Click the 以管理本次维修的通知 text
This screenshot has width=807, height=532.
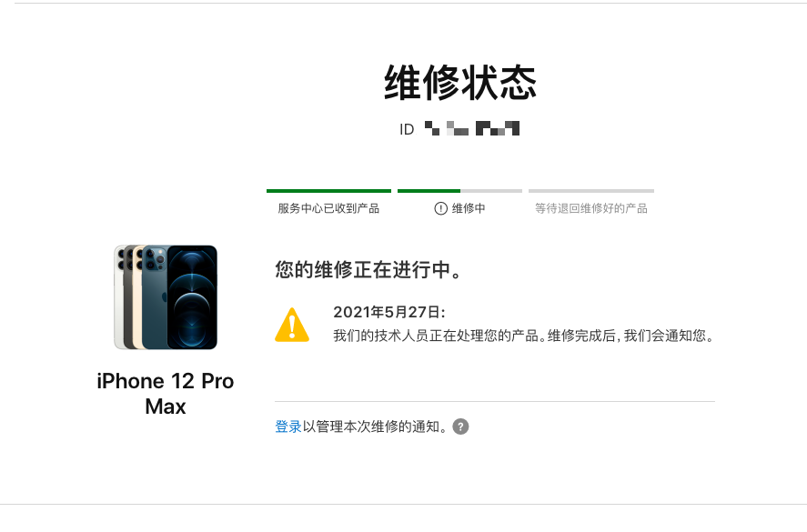click(377, 427)
